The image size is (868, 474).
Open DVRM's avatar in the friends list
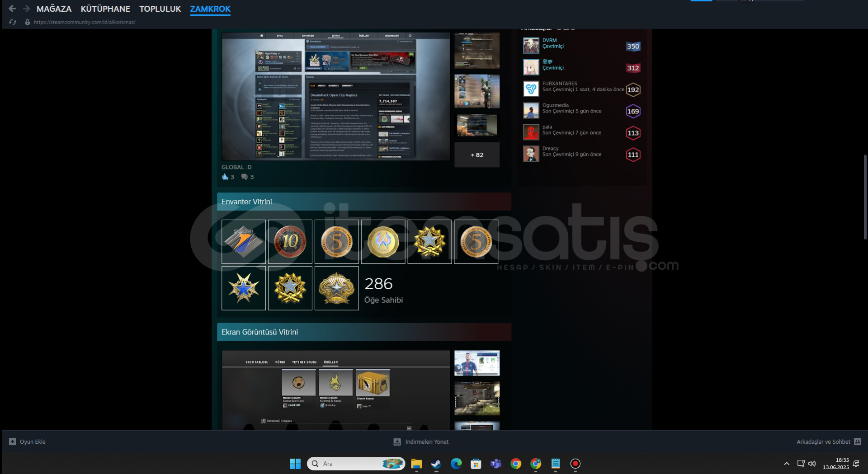coord(531,46)
